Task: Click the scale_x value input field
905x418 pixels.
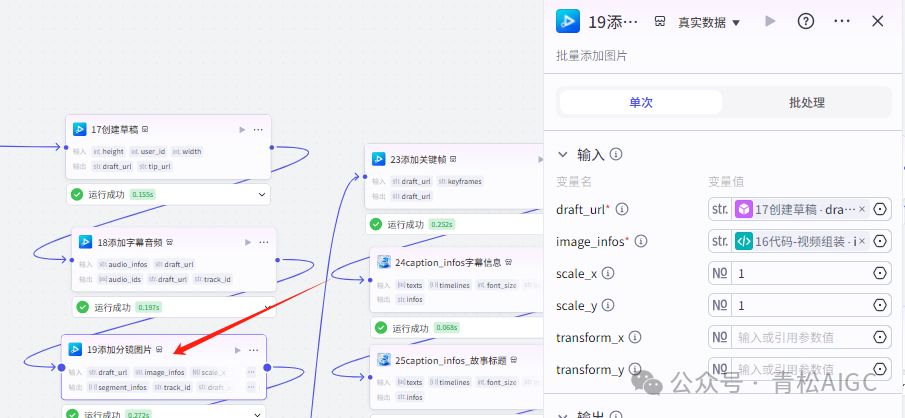Action: pos(801,273)
